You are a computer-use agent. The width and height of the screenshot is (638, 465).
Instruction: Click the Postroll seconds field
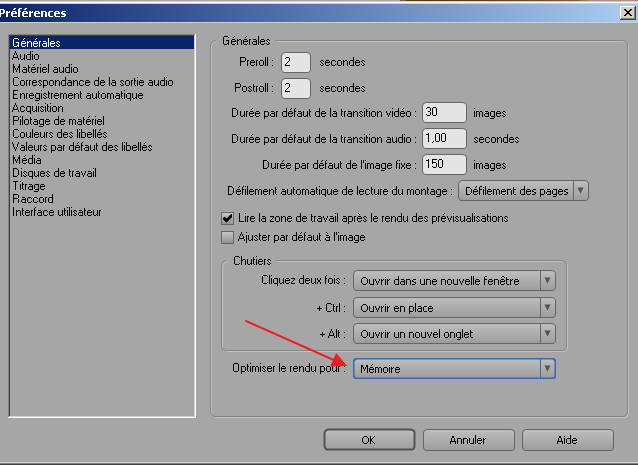(296, 88)
